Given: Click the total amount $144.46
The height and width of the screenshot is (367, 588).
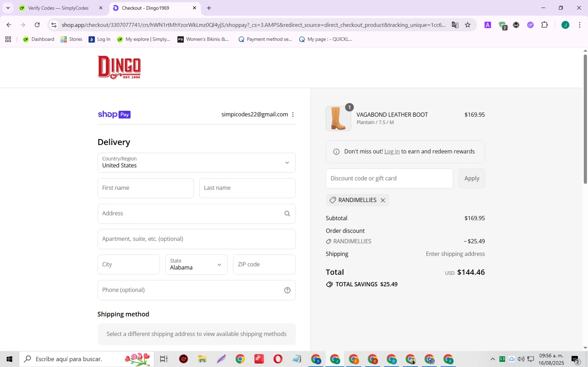Looking at the screenshot, I should pos(471,272).
